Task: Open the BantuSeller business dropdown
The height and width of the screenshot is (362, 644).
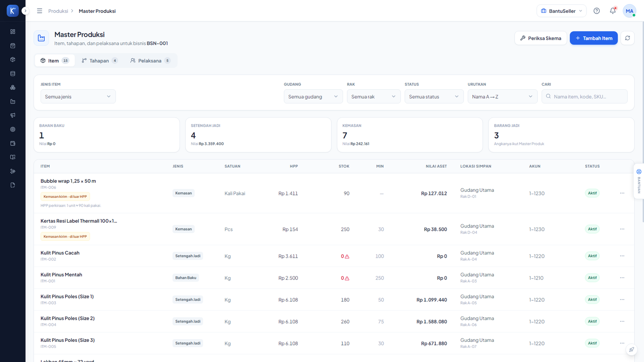Action: 561,11
